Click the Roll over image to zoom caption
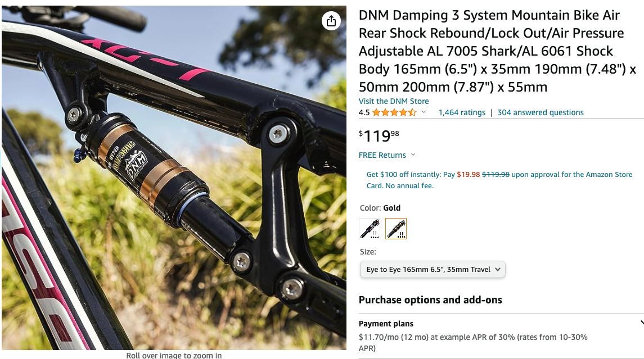 tap(174, 356)
